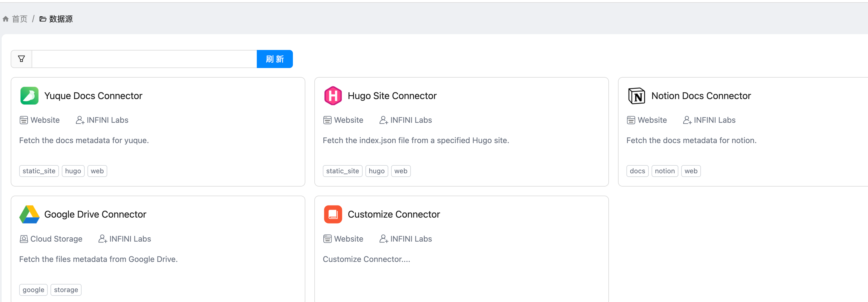Click Website label in Customize card
Screen dimensions: 868x302
coord(349,239)
